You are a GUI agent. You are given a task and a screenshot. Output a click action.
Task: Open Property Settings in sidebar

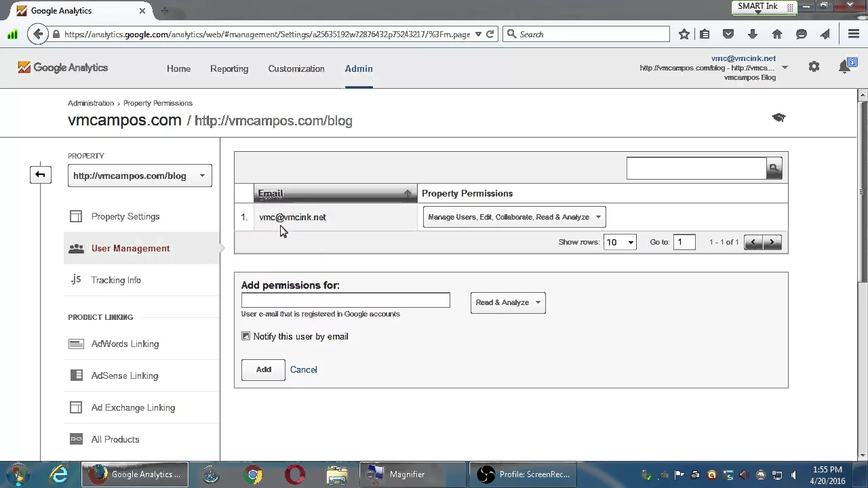(125, 216)
